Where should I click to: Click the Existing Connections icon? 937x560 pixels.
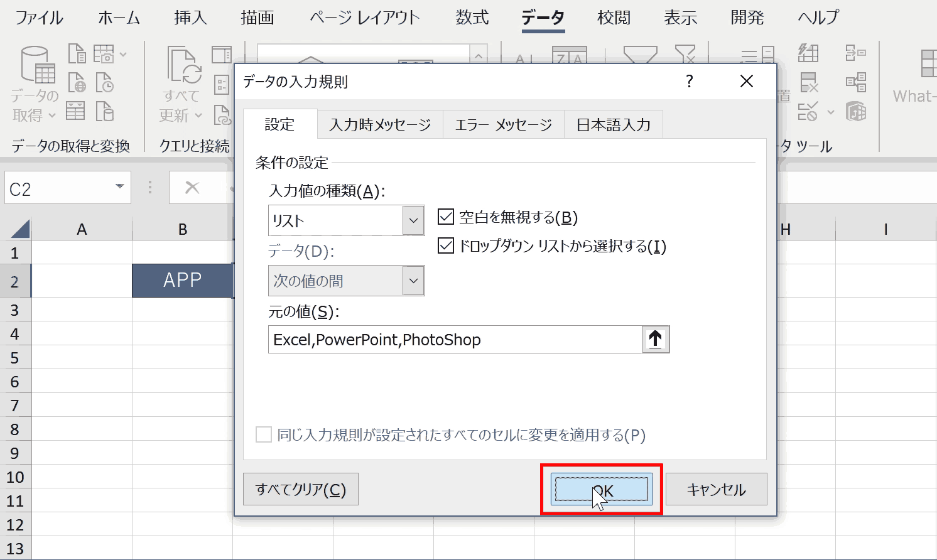(x=104, y=111)
